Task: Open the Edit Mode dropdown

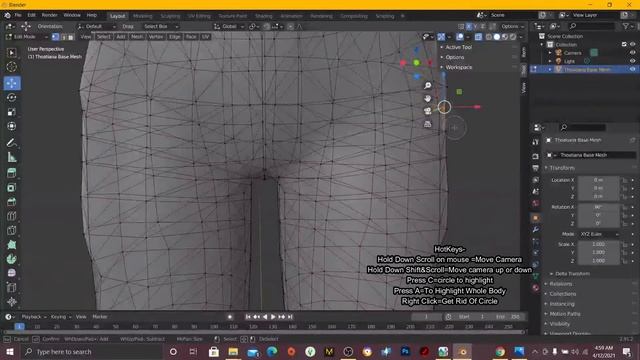Action: pyautogui.click(x=27, y=37)
